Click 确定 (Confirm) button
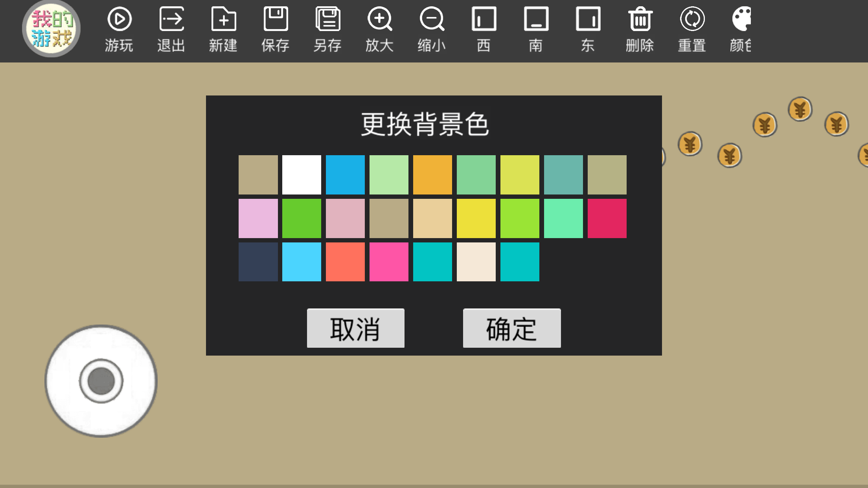This screenshot has width=868, height=488. (511, 328)
